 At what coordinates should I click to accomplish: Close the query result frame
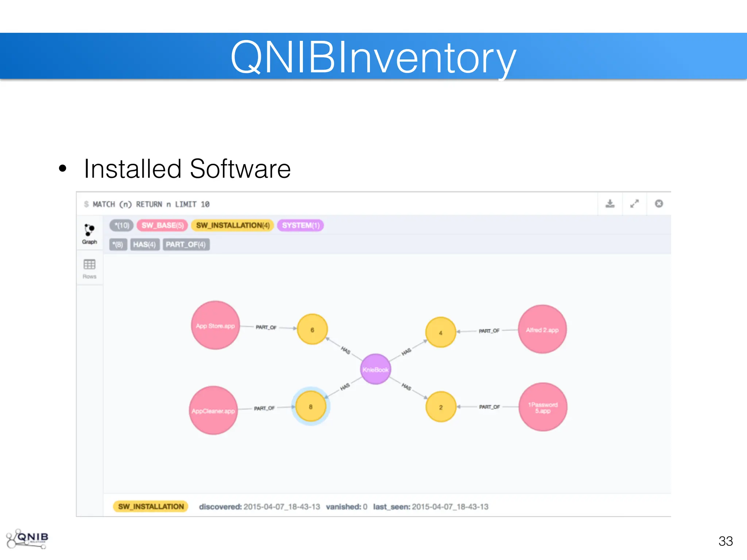(659, 204)
